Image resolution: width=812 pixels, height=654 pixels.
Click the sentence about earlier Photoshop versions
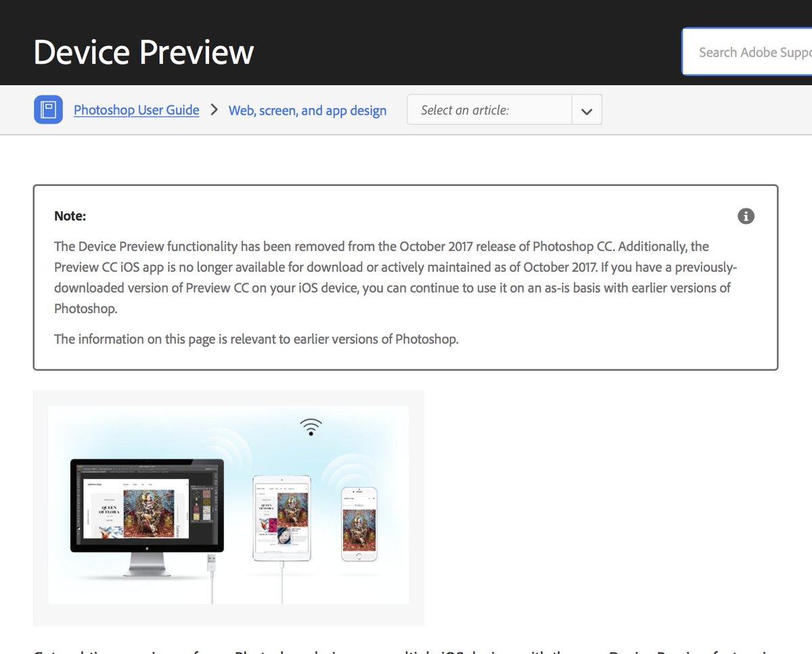click(256, 339)
